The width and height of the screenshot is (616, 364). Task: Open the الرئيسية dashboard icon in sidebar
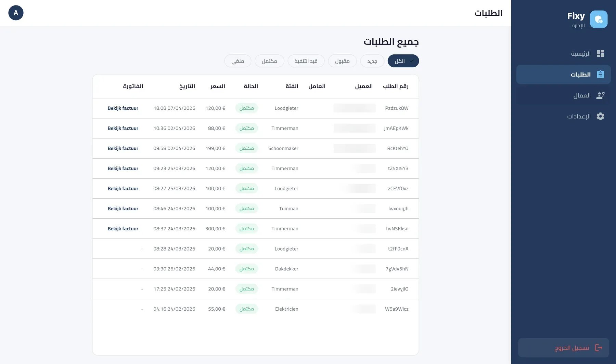600,54
